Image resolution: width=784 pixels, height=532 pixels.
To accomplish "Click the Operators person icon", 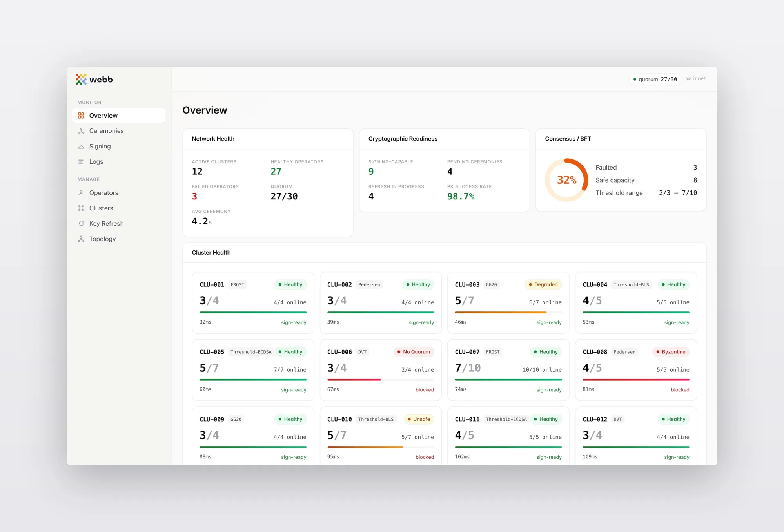I will (x=81, y=193).
